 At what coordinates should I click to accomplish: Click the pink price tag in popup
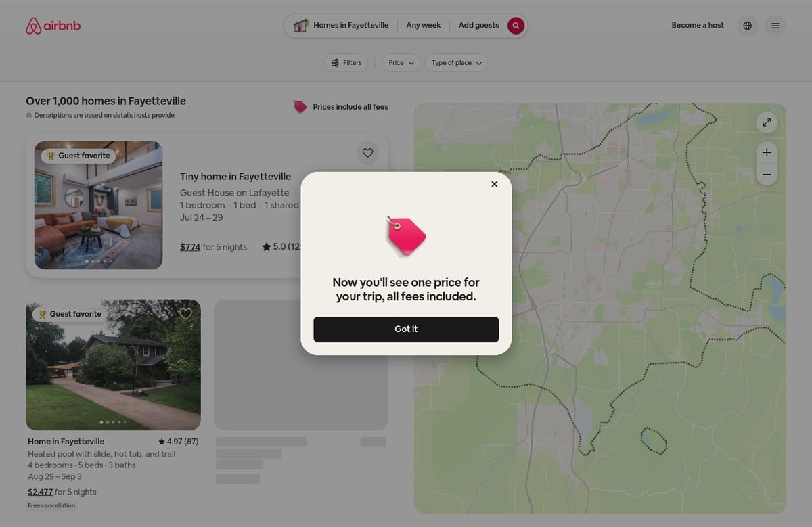pyautogui.click(x=405, y=237)
